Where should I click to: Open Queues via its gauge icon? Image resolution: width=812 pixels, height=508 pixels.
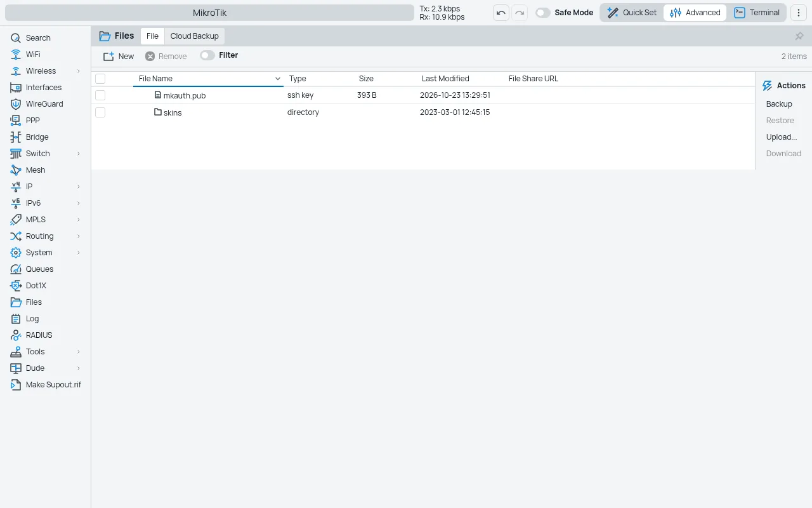16,269
